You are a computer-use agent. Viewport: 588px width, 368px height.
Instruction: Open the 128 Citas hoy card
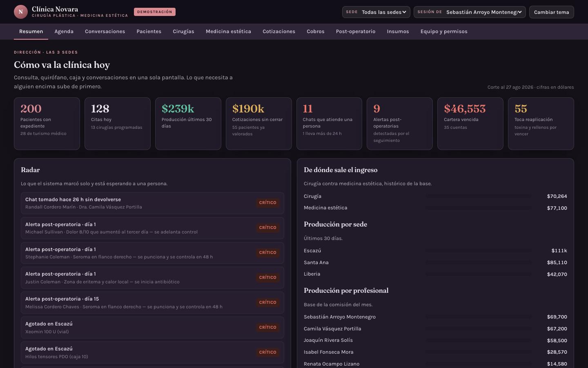(x=118, y=123)
